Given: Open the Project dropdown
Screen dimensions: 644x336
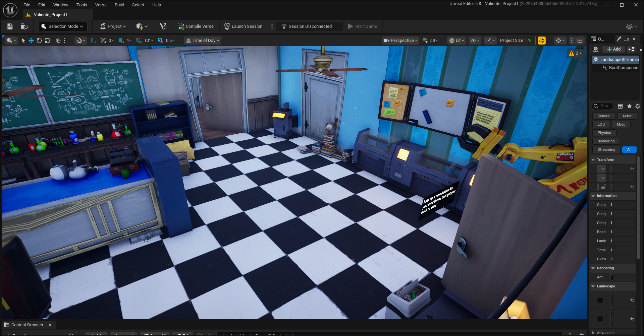Looking at the screenshot, I should click(x=113, y=26).
